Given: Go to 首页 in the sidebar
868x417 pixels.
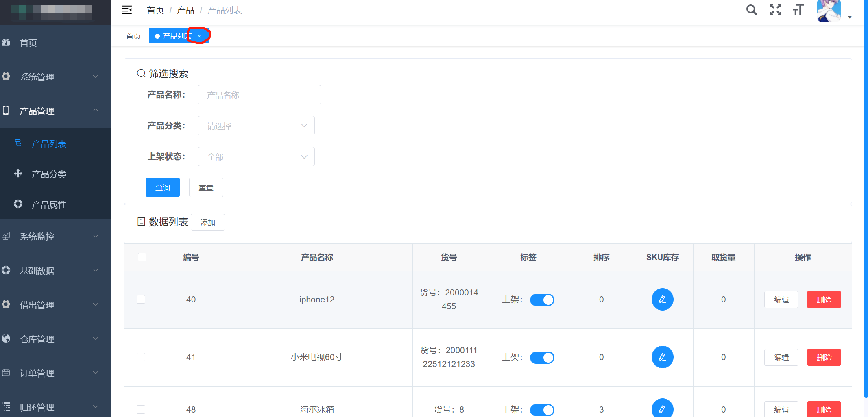Looking at the screenshot, I should pyautogui.click(x=56, y=42).
